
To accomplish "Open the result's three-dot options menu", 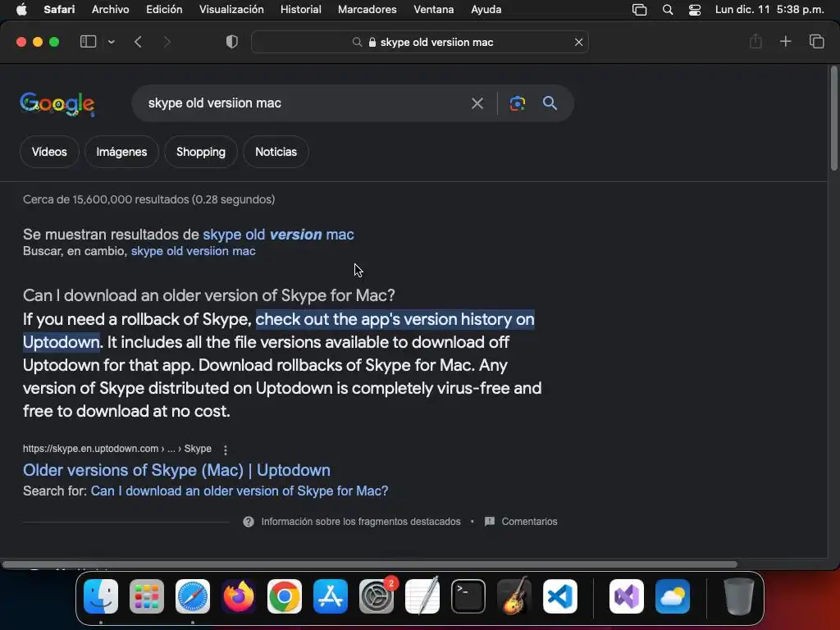I will tap(226, 450).
